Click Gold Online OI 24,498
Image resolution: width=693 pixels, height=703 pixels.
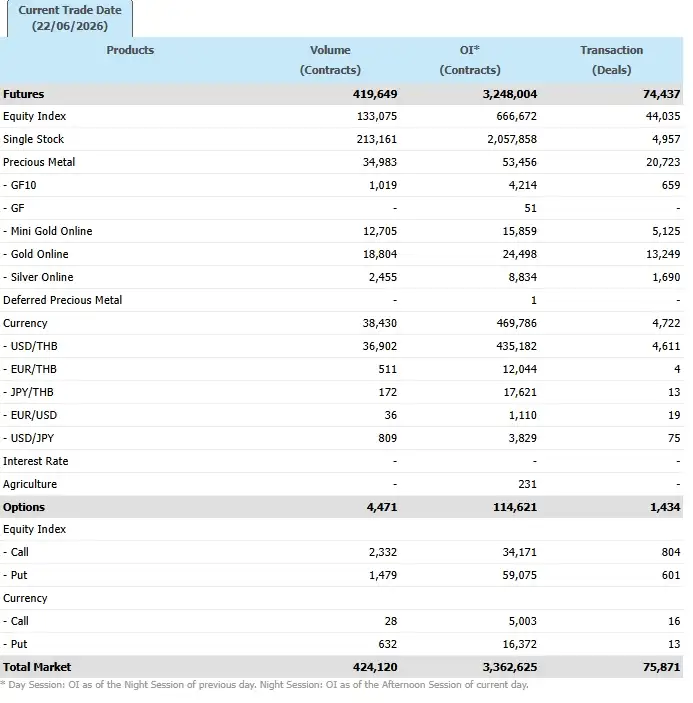pyautogui.click(x=520, y=254)
